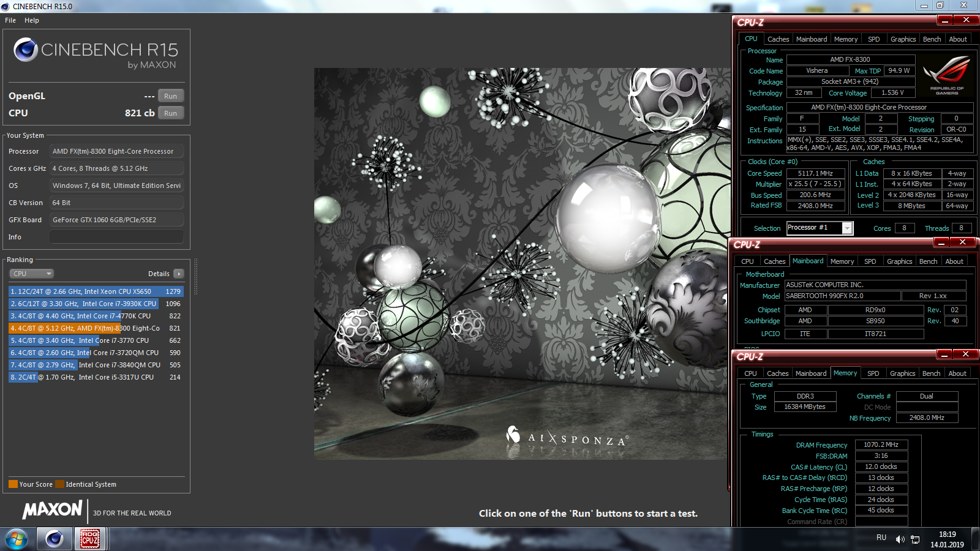
Task: Switch to Caches tab in CPU-Z Motherboard window
Action: pos(774,261)
